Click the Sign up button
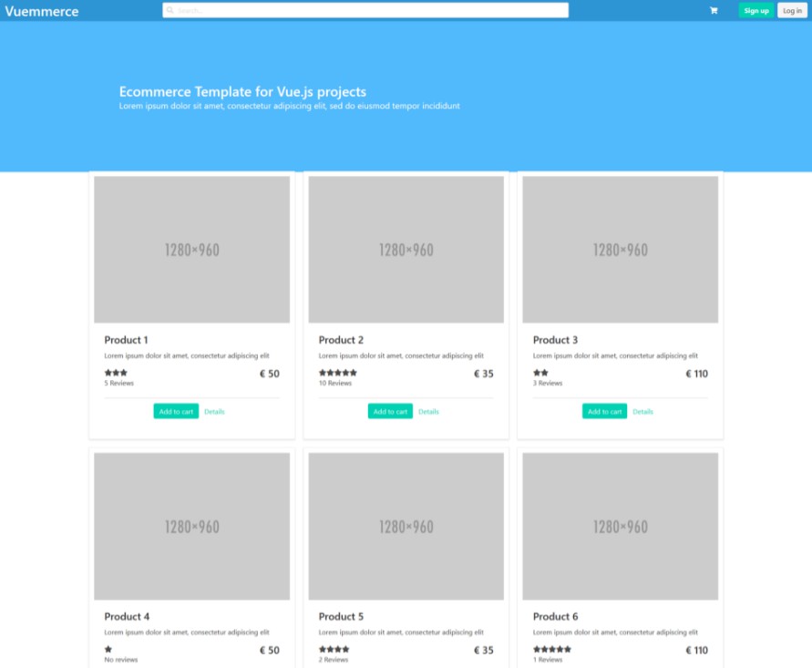 756,10
